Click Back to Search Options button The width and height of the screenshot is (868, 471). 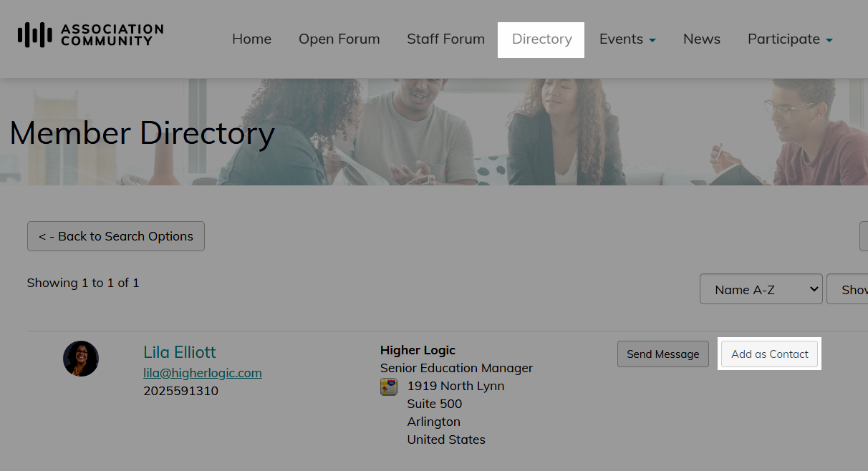(x=116, y=236)
